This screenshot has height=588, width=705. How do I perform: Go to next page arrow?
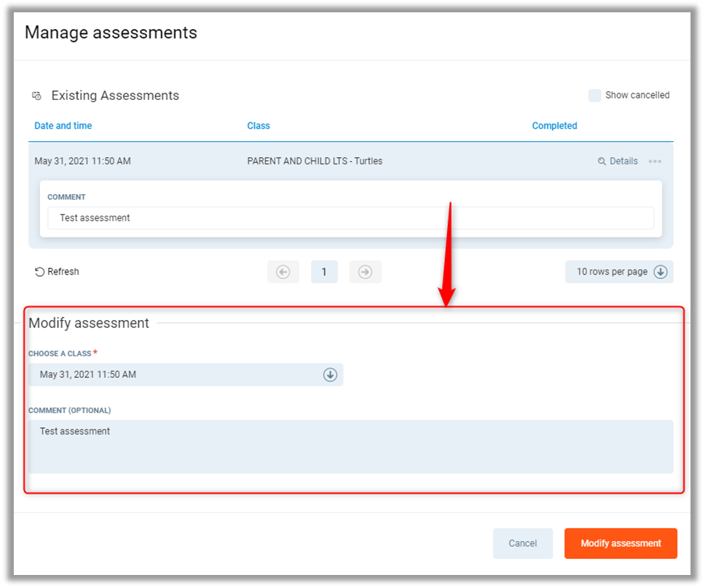[365, 272]
